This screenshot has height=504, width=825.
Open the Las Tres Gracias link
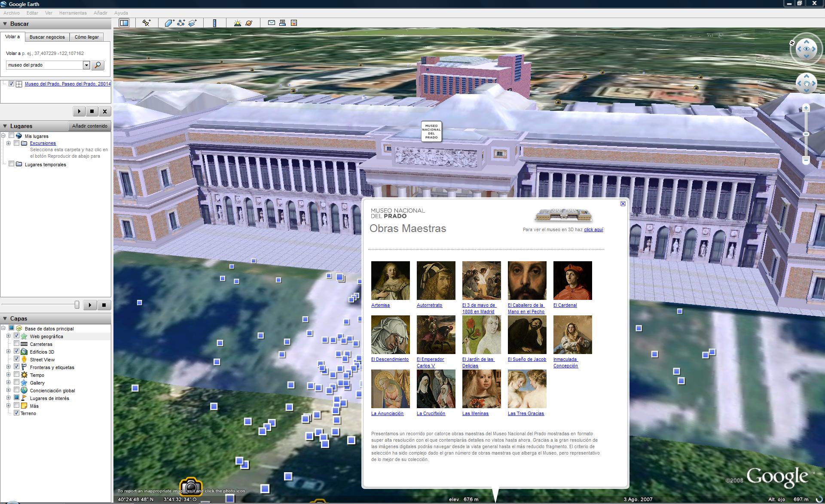point(526,413)
